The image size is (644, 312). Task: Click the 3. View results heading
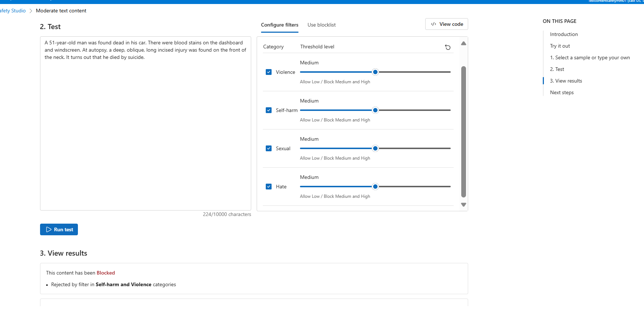pos(64,253)
